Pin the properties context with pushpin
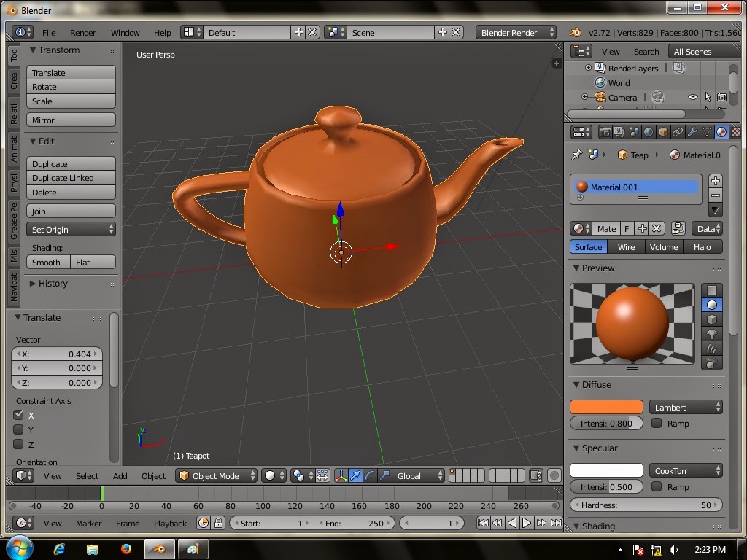 [x=577, y=155]
